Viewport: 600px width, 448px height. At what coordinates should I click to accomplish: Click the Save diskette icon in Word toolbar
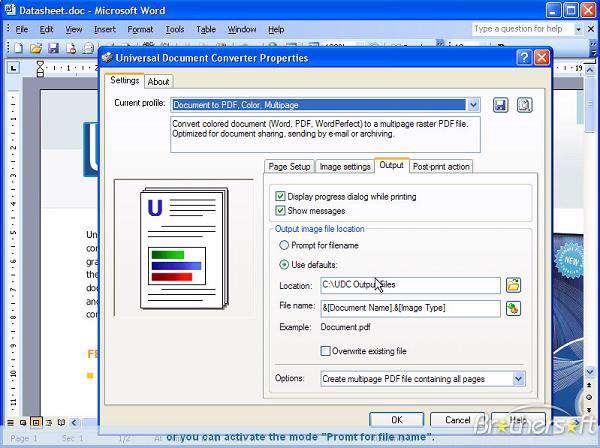(x=53, y=48)
